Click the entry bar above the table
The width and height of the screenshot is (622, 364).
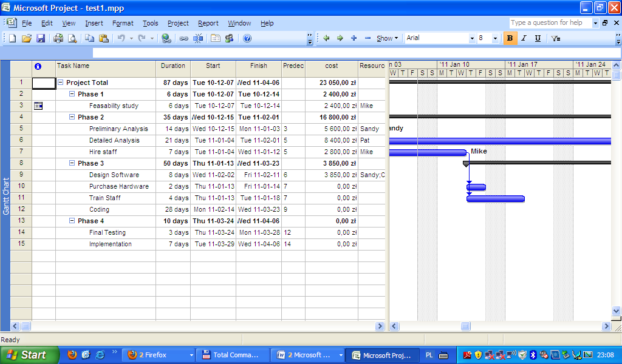pyautogui.click(x=356, y=53)
